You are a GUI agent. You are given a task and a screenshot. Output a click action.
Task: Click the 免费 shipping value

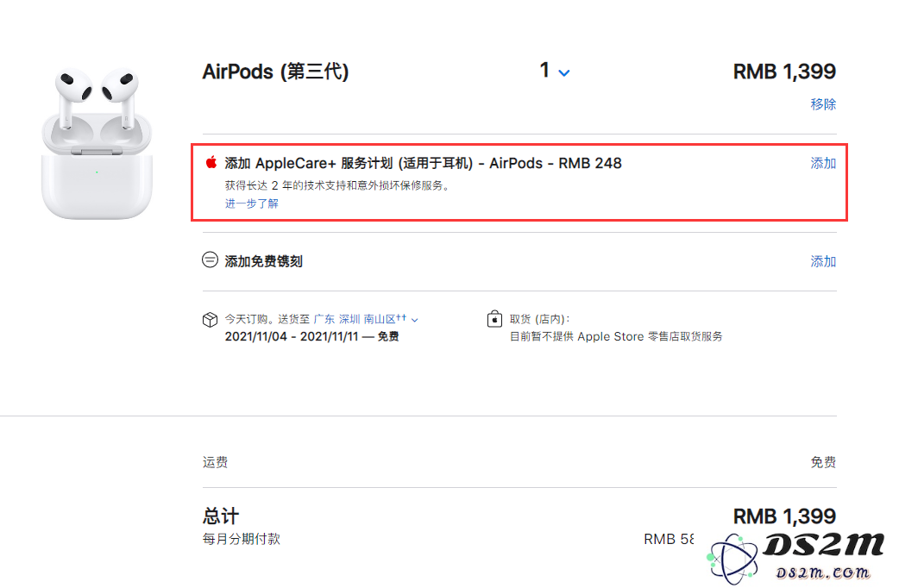[823, 462]
